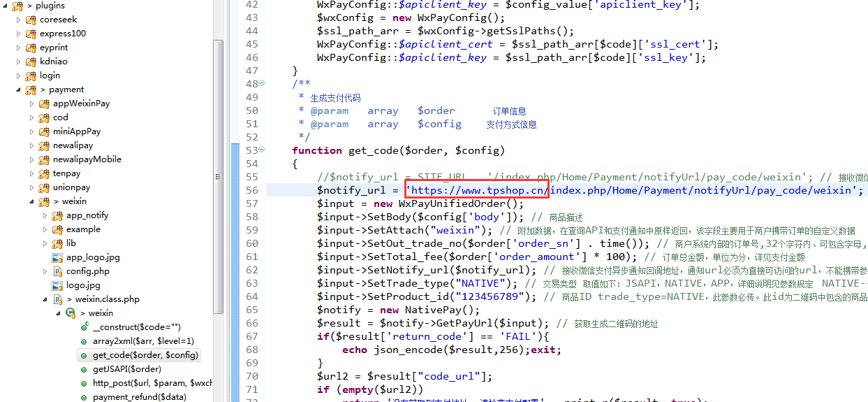Click the green dot icon beside getJSAPI
This screenshot has width=868, height=402.
pyautogui.click(x=84, y=369)
